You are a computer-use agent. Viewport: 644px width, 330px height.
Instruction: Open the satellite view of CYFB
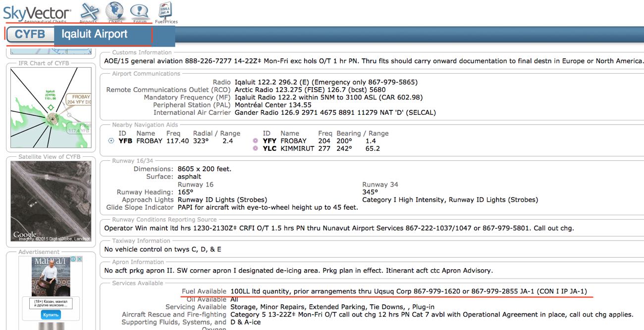tap(51, 201)
